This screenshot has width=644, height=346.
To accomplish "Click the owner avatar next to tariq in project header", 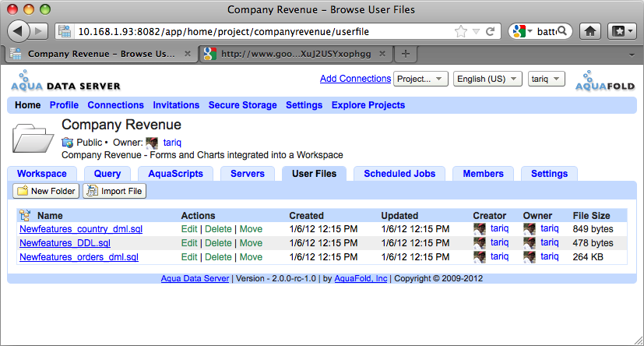I will coord(152,143).
